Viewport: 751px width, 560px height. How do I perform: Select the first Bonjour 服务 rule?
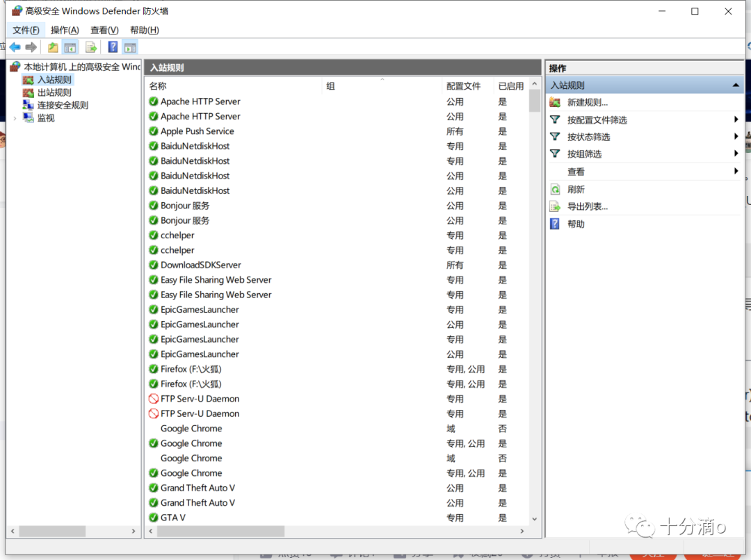point(337,206)
